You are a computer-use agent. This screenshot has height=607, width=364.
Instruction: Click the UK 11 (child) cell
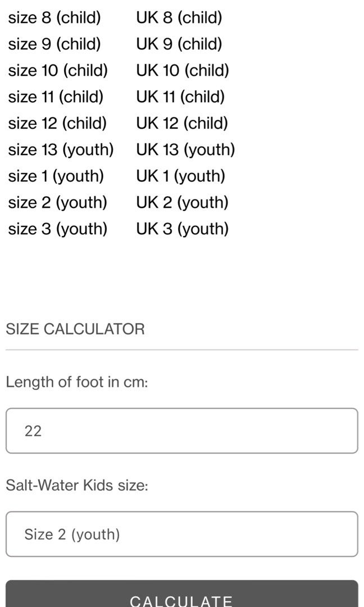pos(180,97)
